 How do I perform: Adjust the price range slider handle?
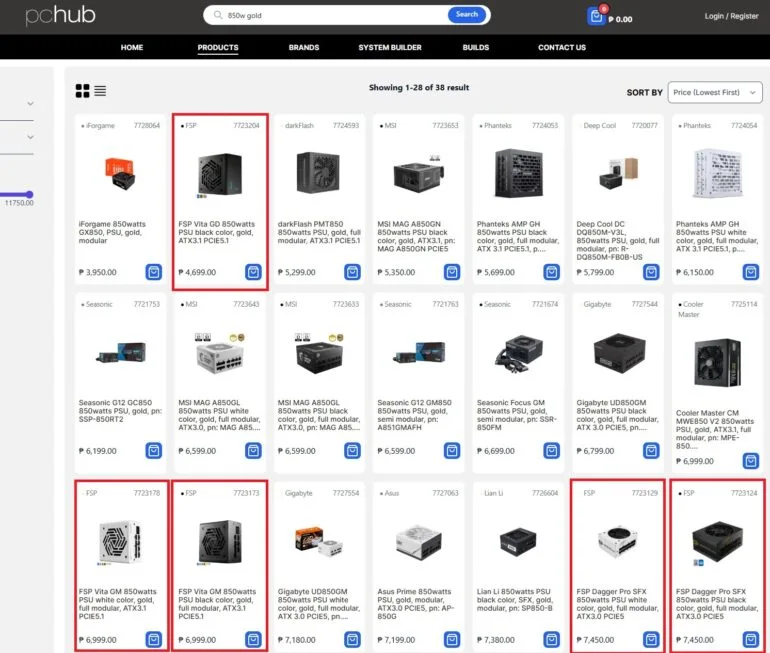tap(29, 194)
